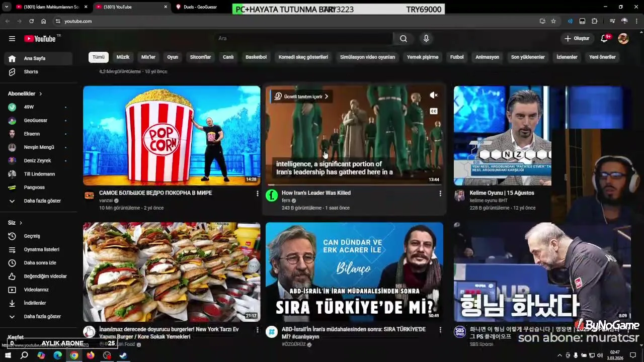
Task: Open the YouTube hamburger guide menu
Action: [12, 39]
